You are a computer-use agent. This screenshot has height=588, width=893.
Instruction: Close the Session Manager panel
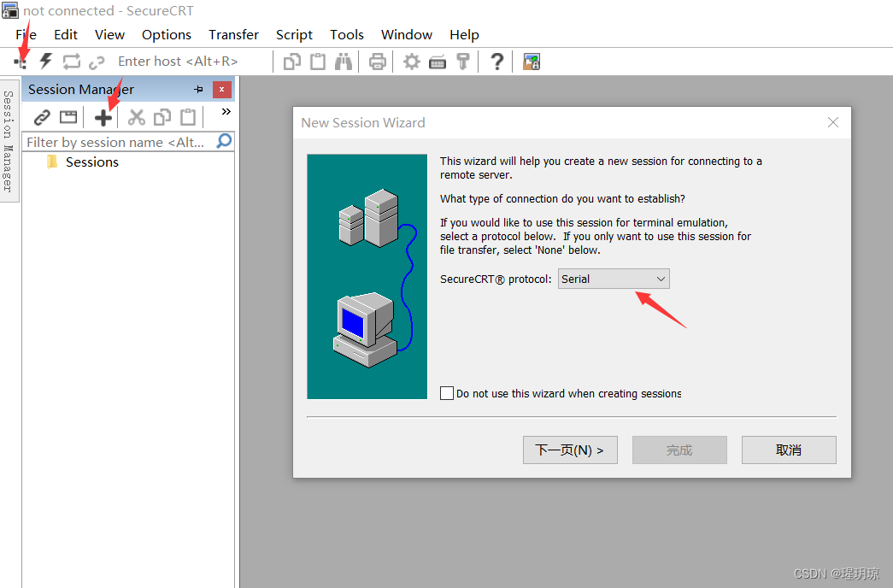coord(221,90)
